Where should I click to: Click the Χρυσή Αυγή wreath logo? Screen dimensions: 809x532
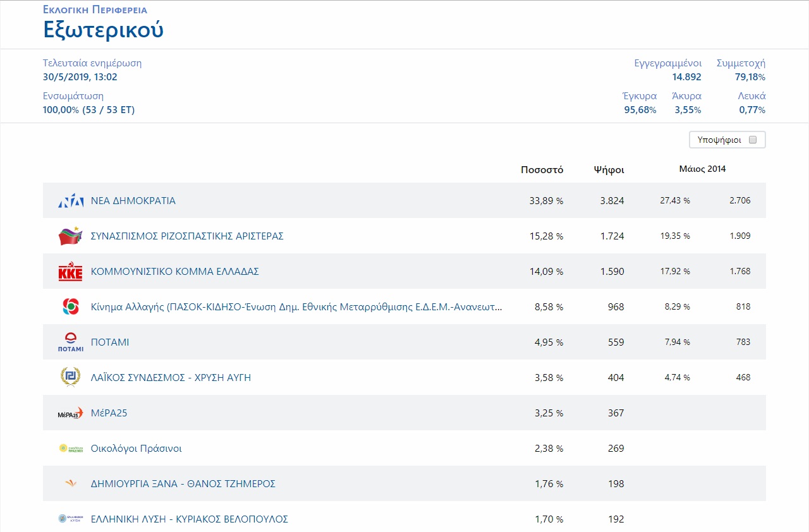coord(70,377)
